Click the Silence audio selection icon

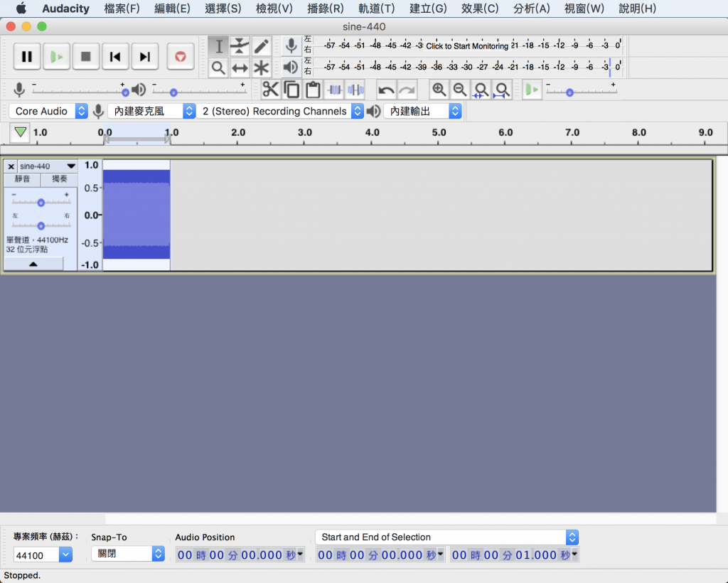pyautogui.click(x=355, y=90)
